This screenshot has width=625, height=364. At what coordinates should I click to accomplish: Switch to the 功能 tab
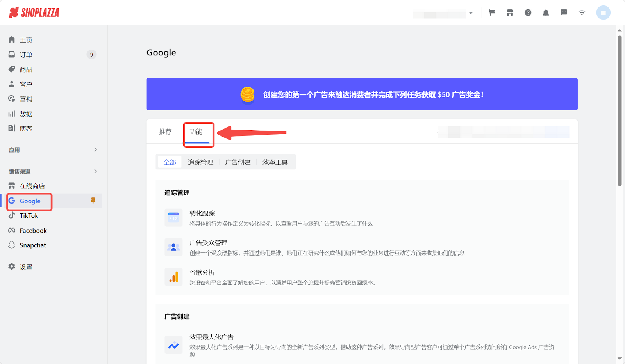click(x=196, y=132)
